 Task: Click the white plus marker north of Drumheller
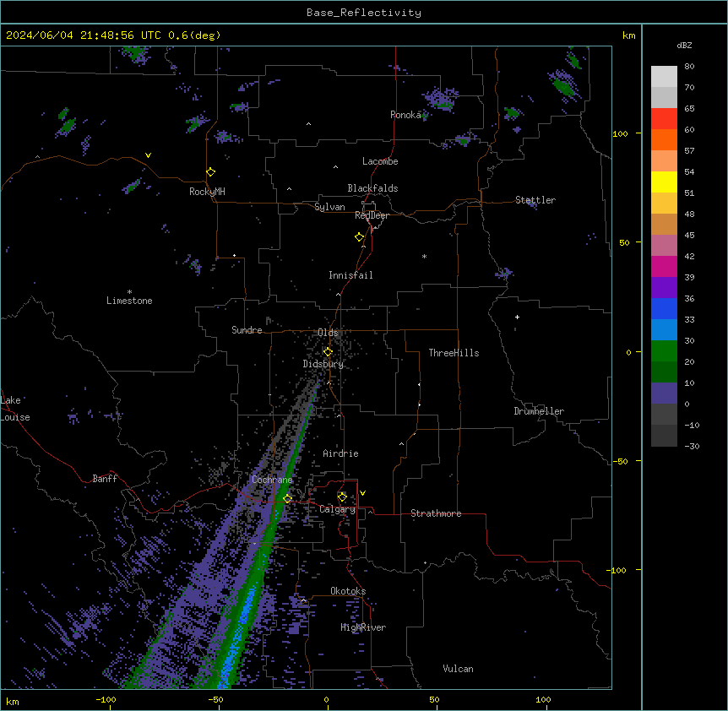(x=517, y=317)
